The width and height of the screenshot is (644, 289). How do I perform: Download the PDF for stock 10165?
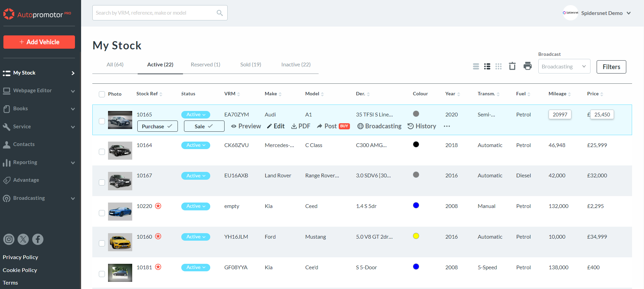301,126
